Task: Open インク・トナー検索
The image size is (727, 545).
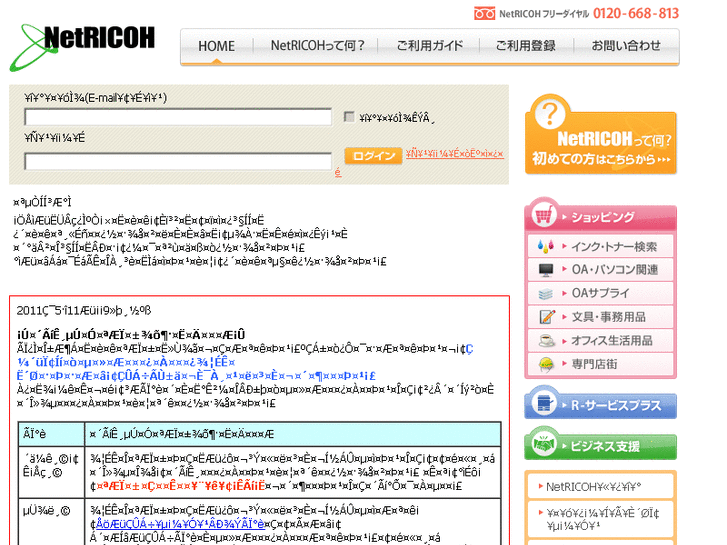Action: pos(601,246)
